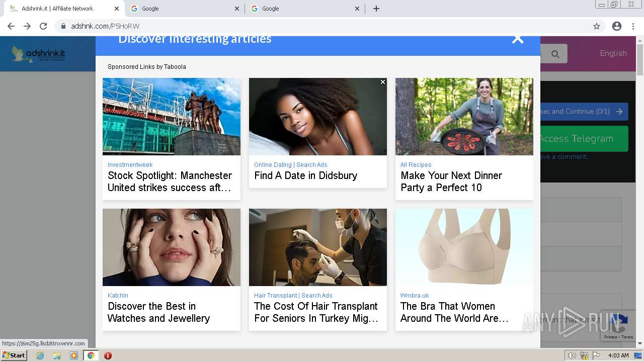
Task: Click the Wmbra.uk source label
Action: (x=415, y=296)
